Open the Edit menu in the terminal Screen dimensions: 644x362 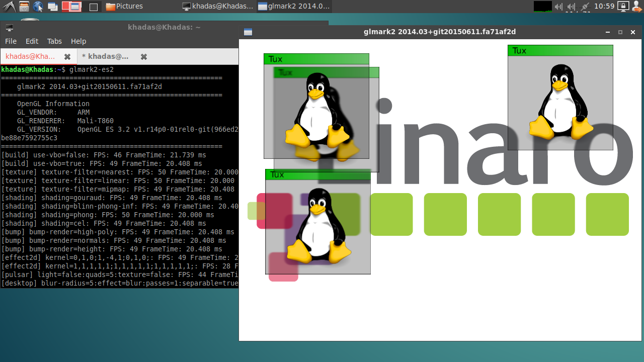point(32,41)
